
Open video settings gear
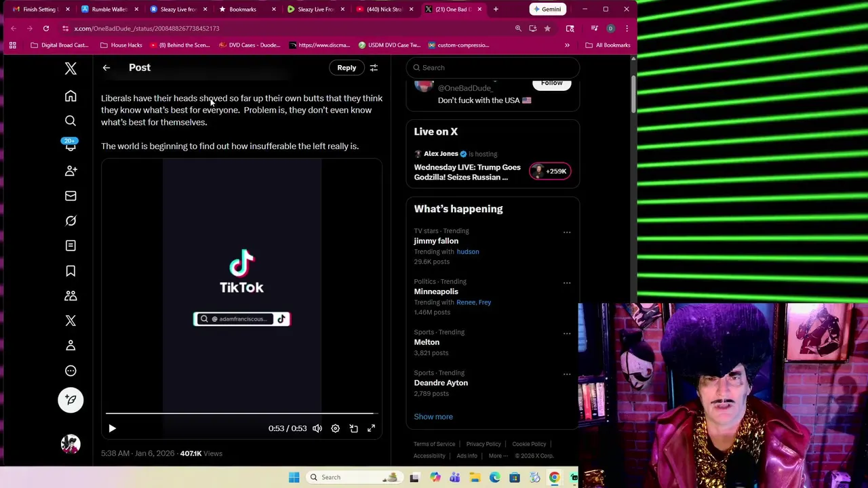335,428
